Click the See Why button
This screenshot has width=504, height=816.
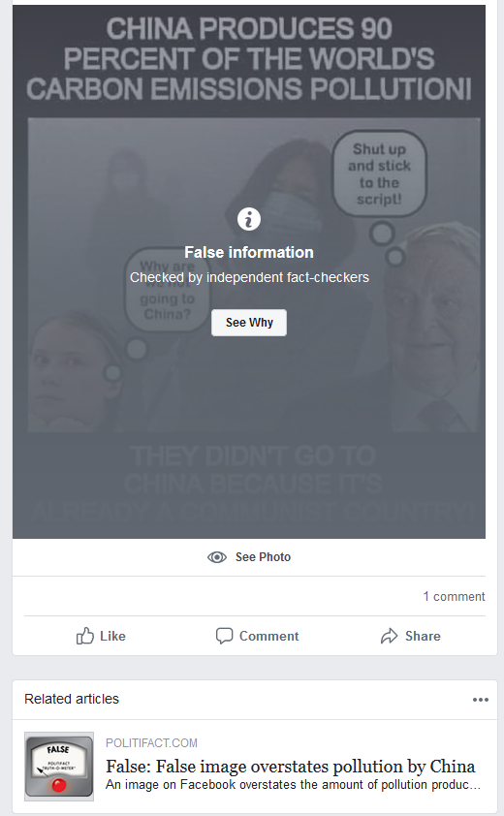coord(249,323)
